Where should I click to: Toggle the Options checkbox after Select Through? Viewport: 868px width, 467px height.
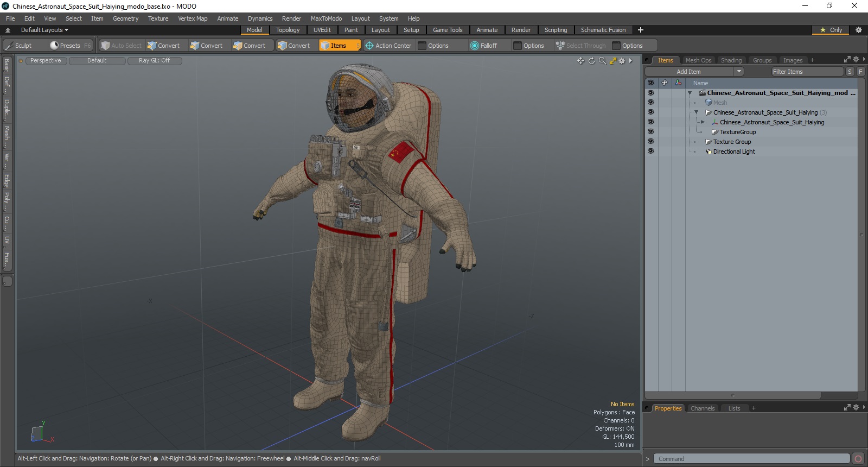[x=616, y=46]
